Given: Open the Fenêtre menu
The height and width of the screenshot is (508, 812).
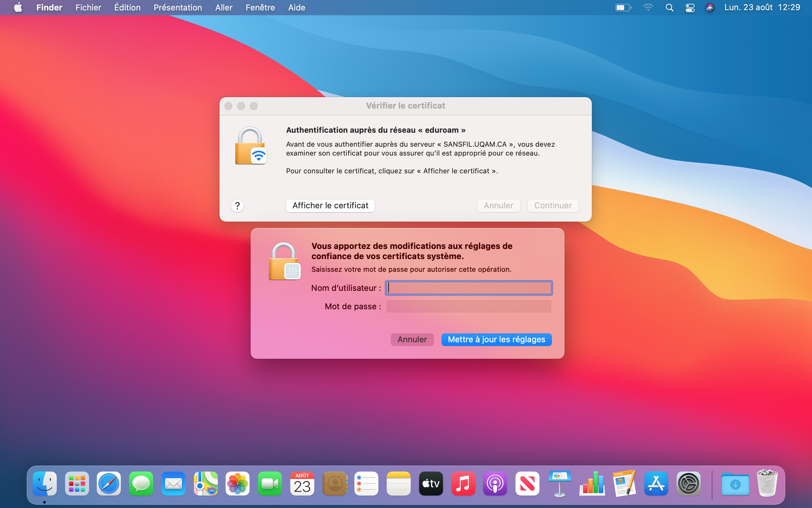Looking at the screenshot, I should point(260,7).
